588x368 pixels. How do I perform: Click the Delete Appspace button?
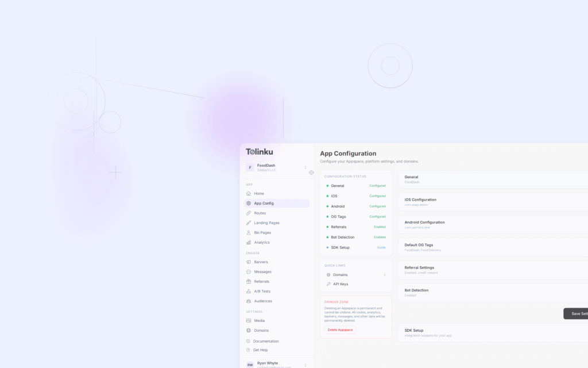click(340, 329)
